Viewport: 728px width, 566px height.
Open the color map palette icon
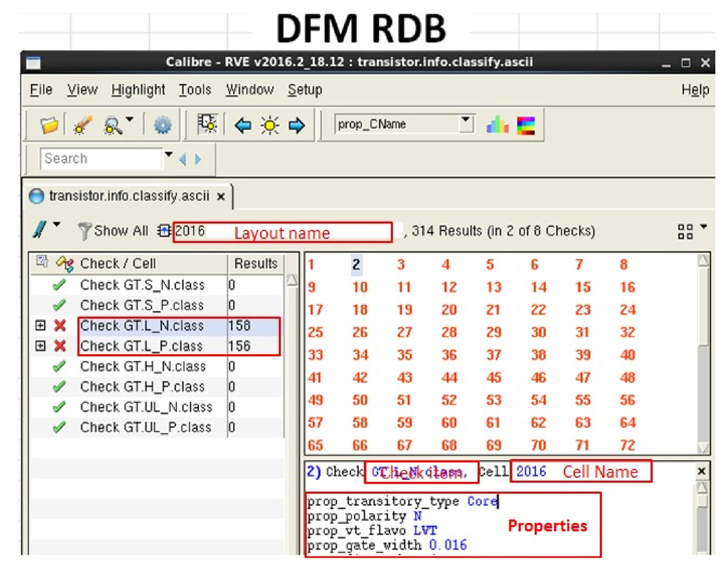point(526,125)
